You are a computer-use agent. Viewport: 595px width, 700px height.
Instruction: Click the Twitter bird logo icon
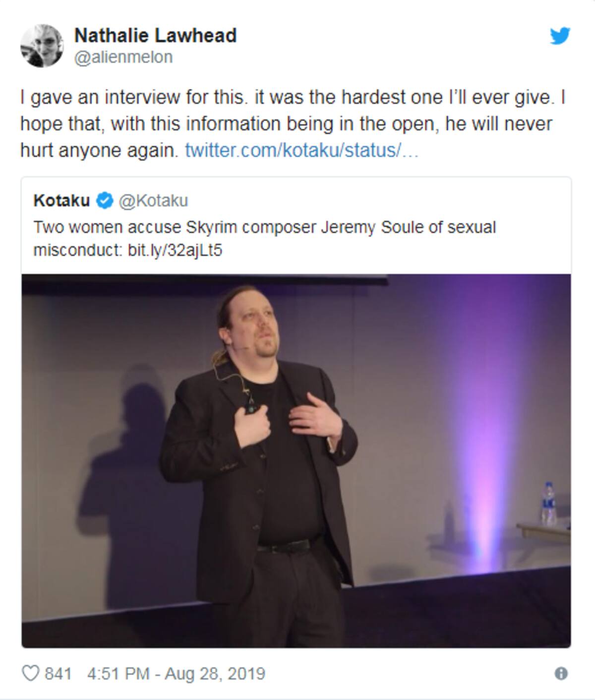click(560, 36)
